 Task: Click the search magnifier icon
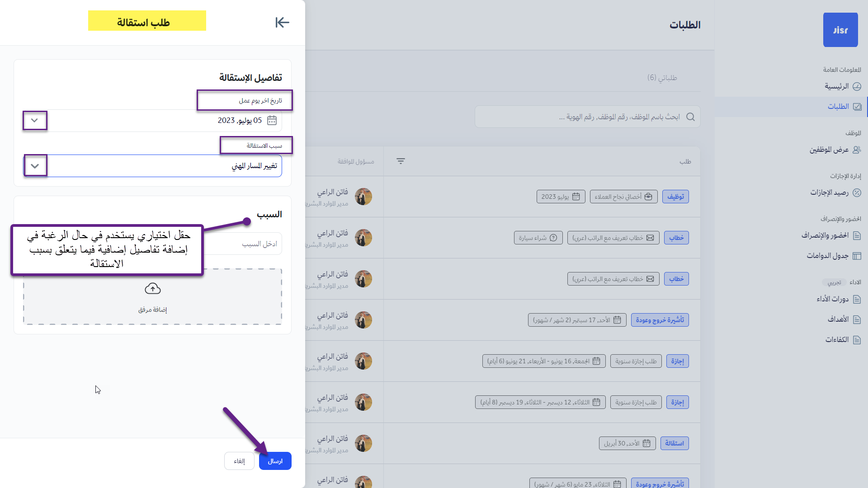tap(690, 117)
